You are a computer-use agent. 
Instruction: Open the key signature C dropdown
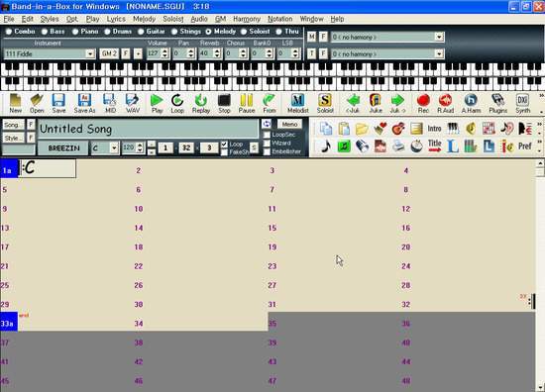click(x=114, y=148)
